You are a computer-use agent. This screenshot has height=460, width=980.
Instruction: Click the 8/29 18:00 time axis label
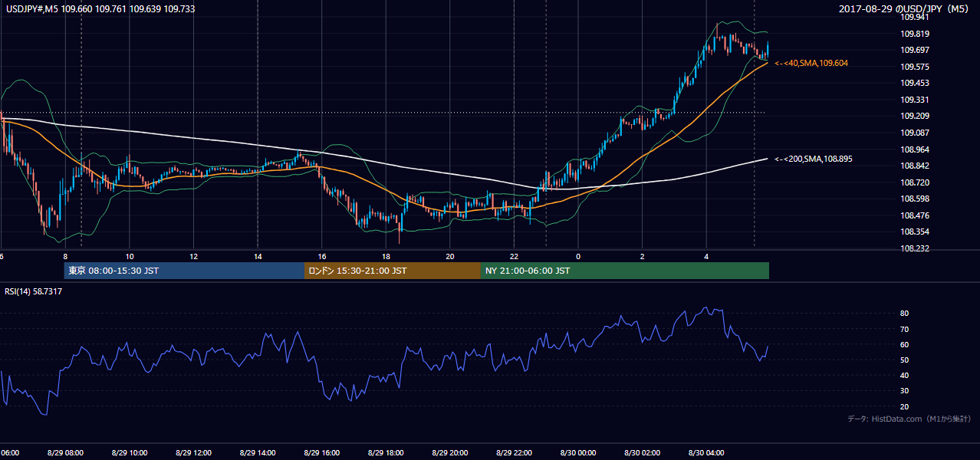coord(386,452)
